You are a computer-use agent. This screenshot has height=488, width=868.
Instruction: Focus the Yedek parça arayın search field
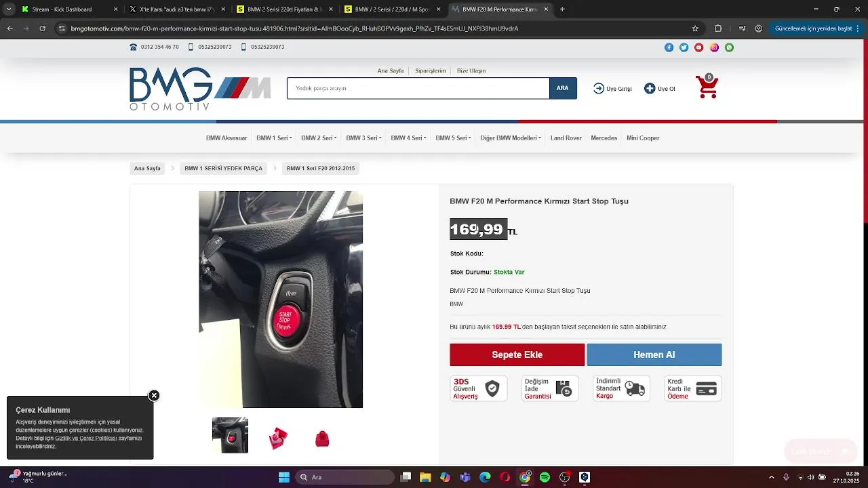coord(418,88)
